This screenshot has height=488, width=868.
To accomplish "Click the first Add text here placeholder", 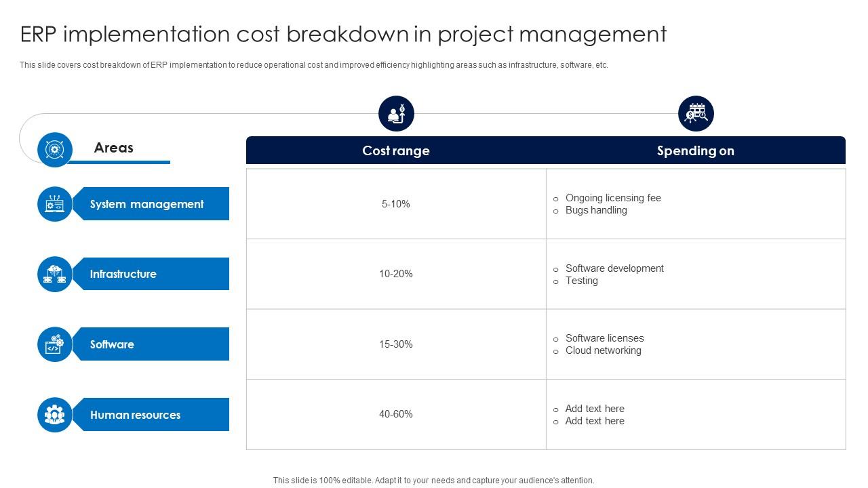I will coord(595,409).
